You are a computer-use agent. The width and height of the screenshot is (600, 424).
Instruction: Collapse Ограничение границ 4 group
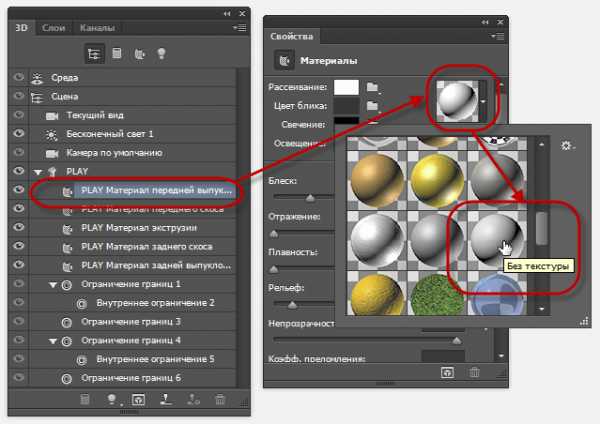pyautogui.click(x=53, y=341)
